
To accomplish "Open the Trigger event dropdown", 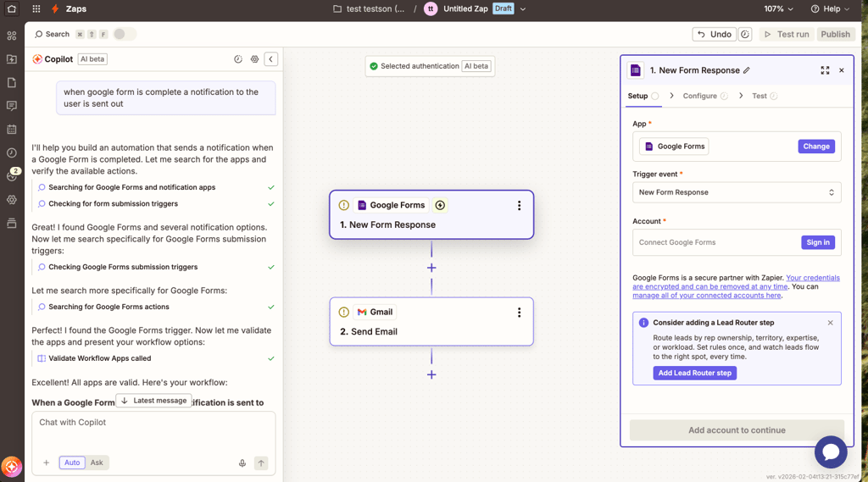I will point(737,192).
